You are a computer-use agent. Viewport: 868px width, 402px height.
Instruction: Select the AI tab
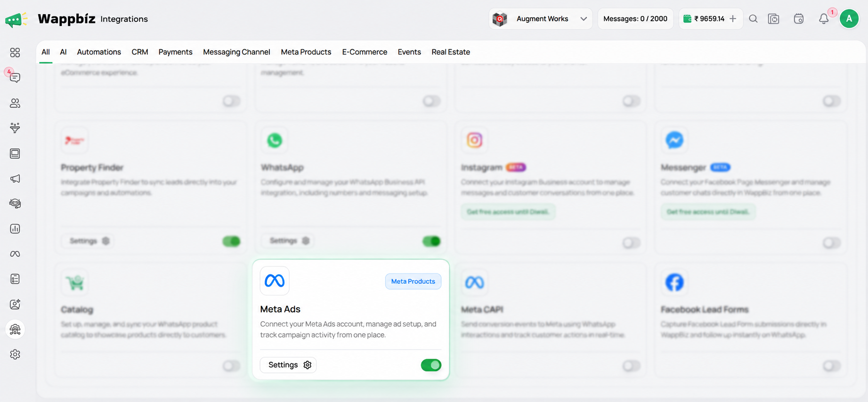(63, 52)
